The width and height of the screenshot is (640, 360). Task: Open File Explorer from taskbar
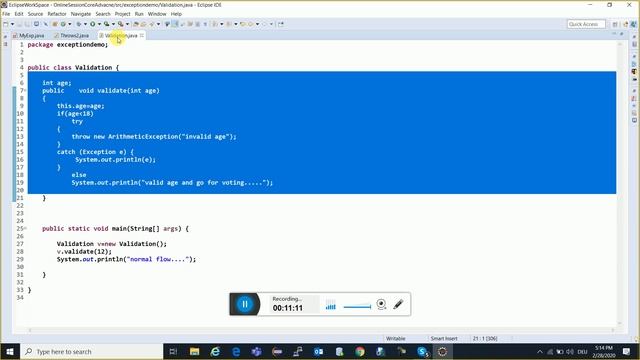point(195,351)
